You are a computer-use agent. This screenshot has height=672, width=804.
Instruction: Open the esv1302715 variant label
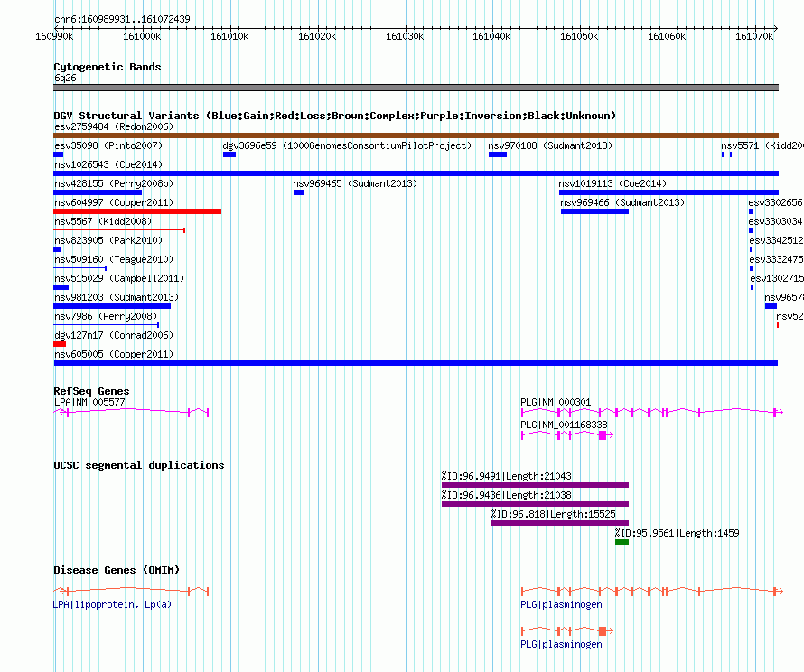tap(777, 278)
